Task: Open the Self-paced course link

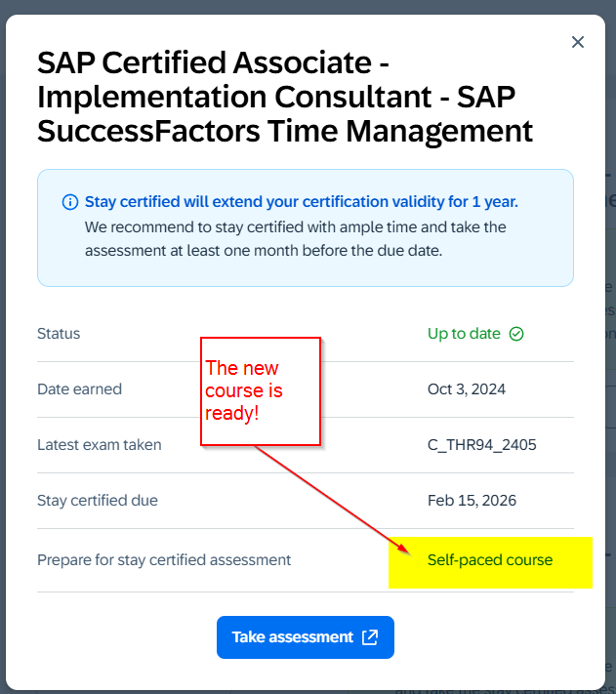Action: click(489, 560)
